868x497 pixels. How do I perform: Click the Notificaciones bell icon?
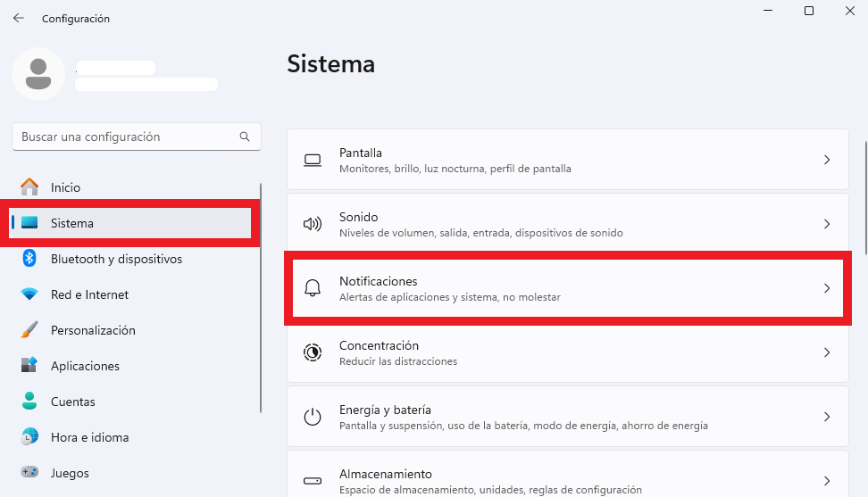[x=313, y=288]
